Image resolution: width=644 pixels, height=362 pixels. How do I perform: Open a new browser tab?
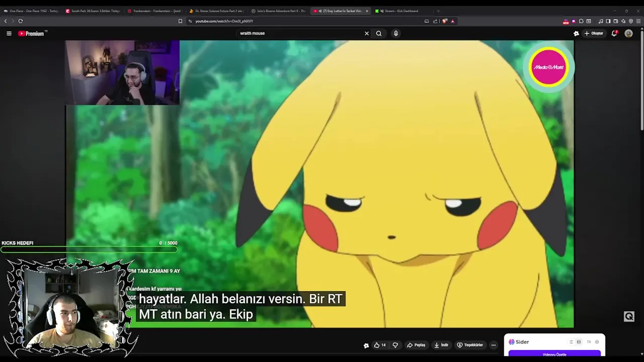438,11
